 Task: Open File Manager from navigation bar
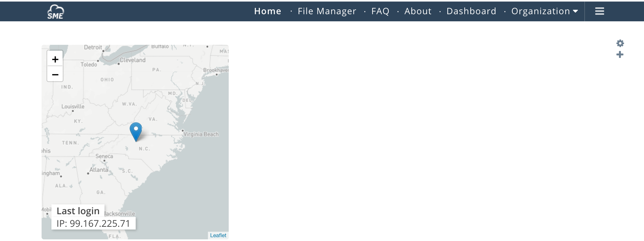[x=327, y=11]
